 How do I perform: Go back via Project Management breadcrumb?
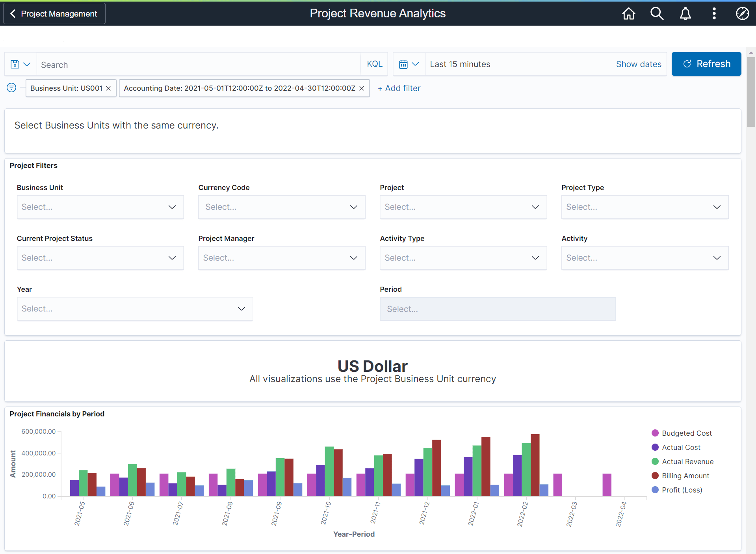(x=54, y=13)
